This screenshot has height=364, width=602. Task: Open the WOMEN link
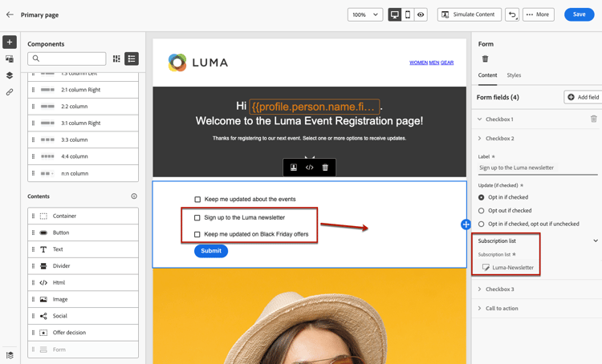tap(418, 63)
